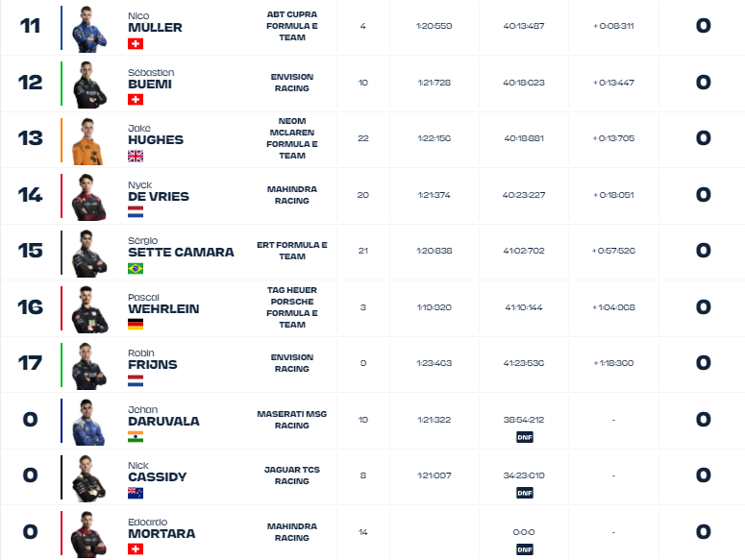745x560 pixels.
Task: Click the German flag under Pascal Wehrlein
Action: (x=136, y=325)
